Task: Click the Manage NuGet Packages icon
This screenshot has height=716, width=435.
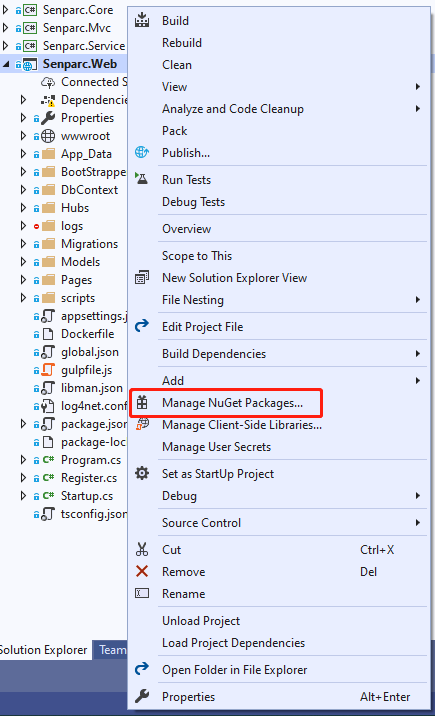Action: [x=142, y=403]
